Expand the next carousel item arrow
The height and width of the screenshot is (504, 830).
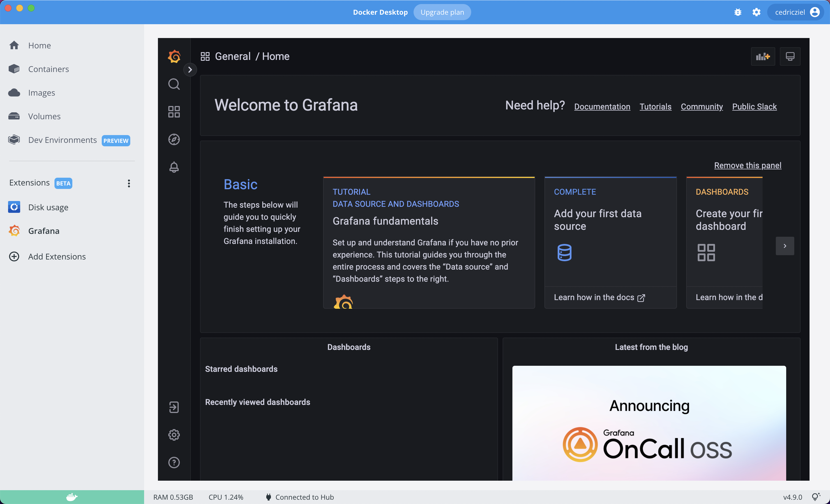click(784, 246)
